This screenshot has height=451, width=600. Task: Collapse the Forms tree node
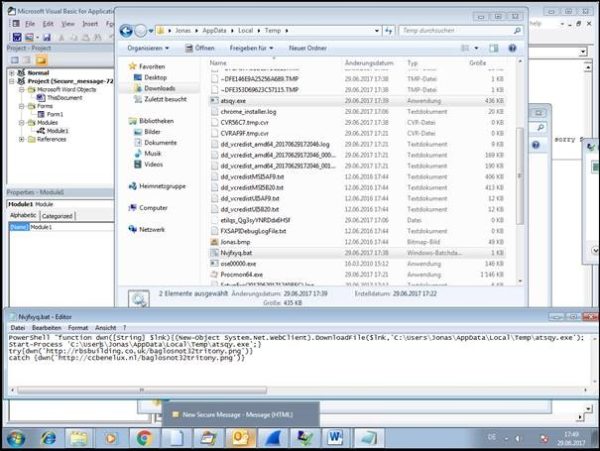pos(22,106)
